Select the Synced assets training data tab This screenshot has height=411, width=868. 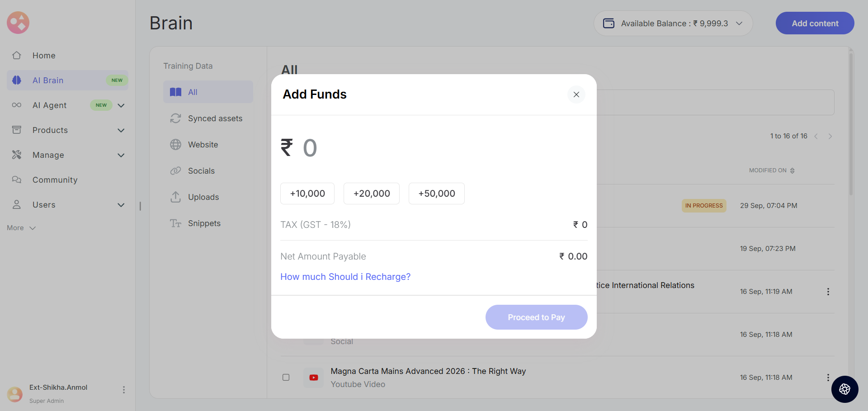[215, 118]
